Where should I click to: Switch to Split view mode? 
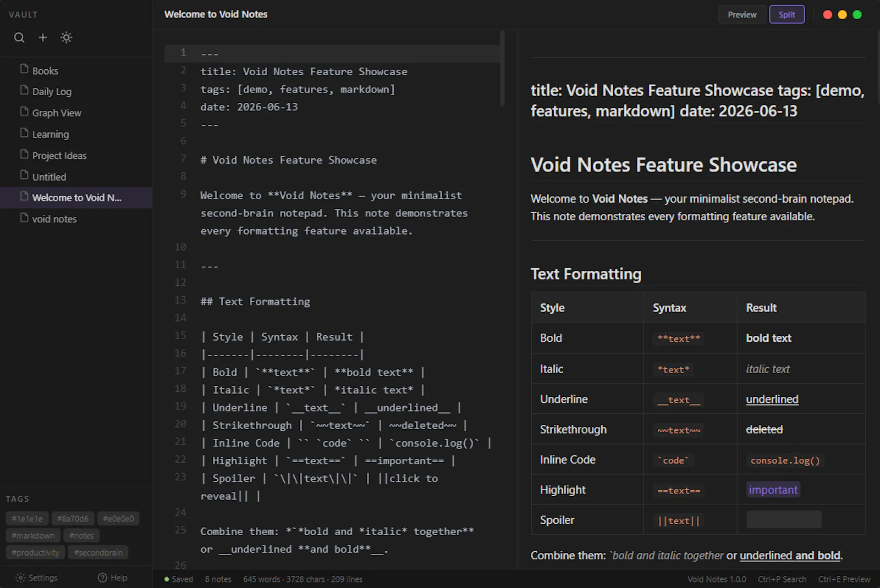coord(787,15)
